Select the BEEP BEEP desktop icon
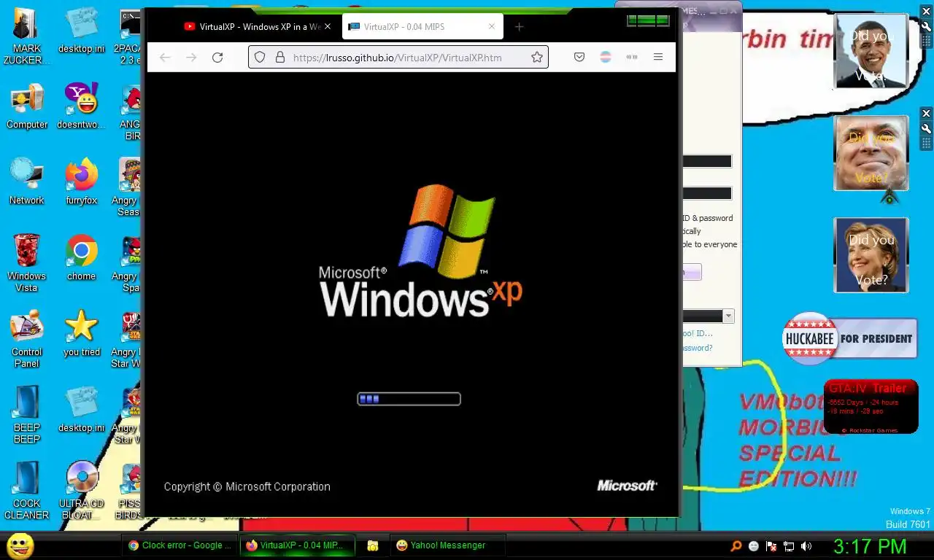 27,414
